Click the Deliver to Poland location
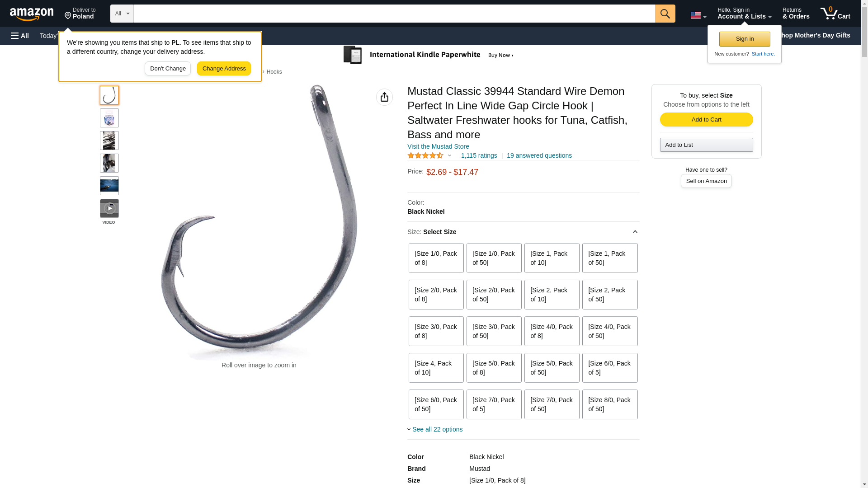 [x=80, y=13]
